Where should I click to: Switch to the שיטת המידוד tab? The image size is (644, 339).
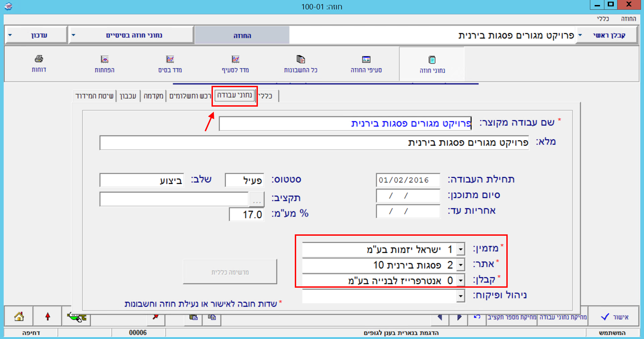[94, 96]
